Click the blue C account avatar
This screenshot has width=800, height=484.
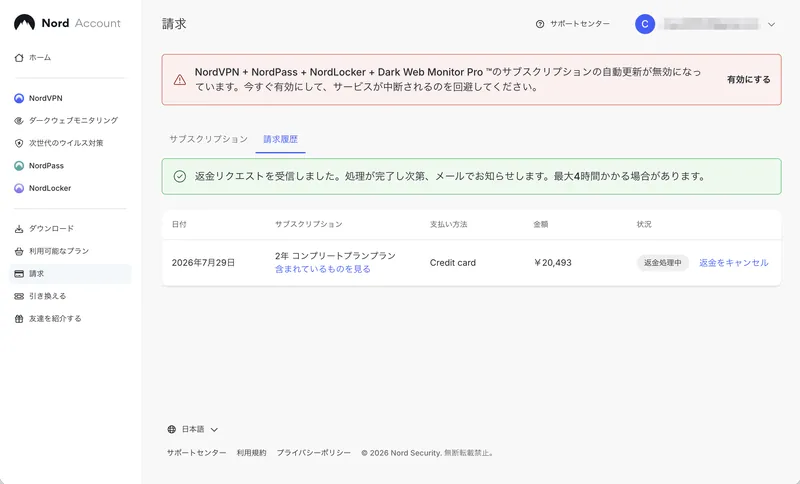645,24
